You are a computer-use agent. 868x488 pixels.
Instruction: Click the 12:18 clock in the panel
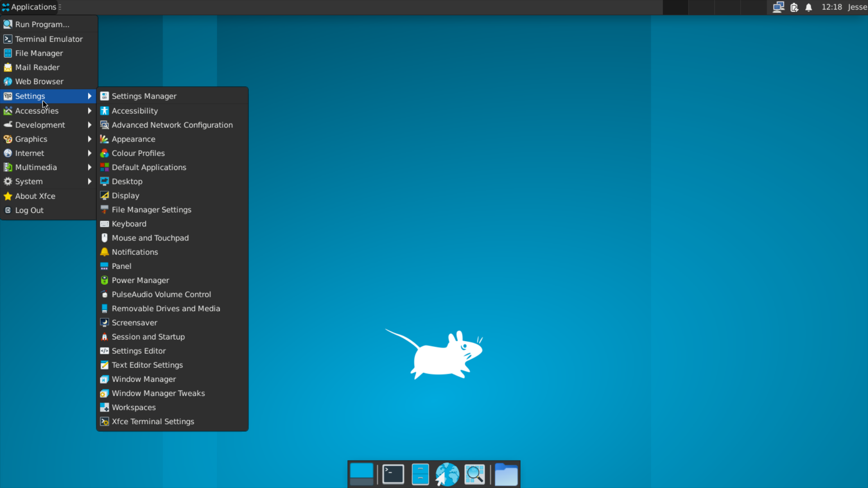point(831,7)
